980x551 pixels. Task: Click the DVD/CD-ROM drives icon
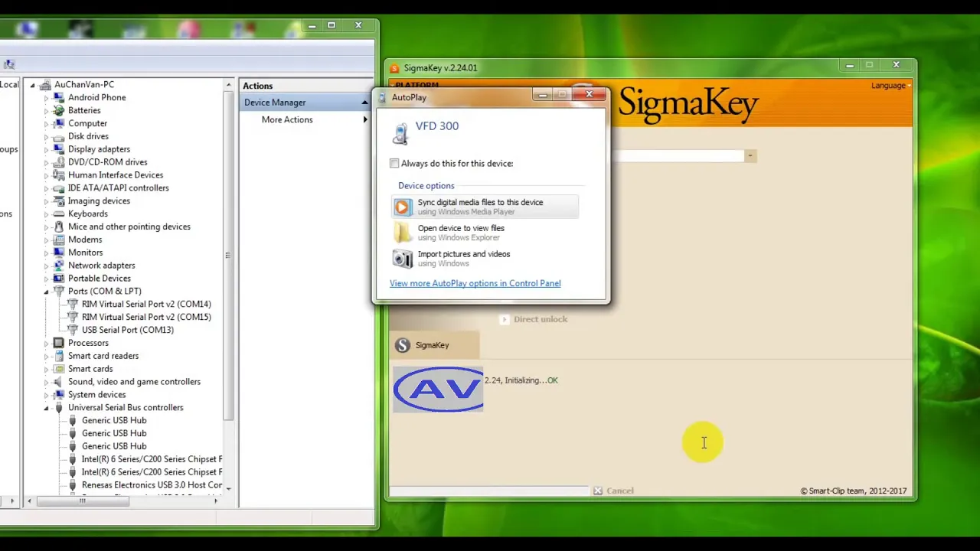pos(59,162)
